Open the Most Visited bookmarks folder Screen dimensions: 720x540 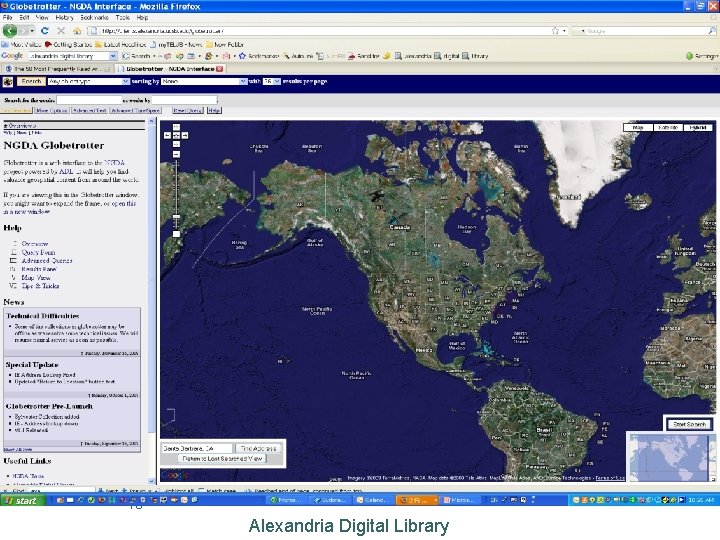(x=22, y=45)
